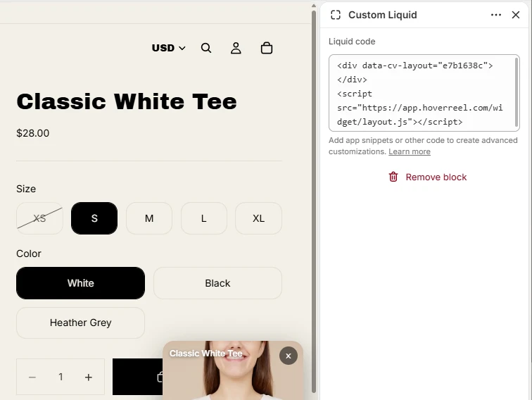Click the Color option label

[x=29, y=254]
